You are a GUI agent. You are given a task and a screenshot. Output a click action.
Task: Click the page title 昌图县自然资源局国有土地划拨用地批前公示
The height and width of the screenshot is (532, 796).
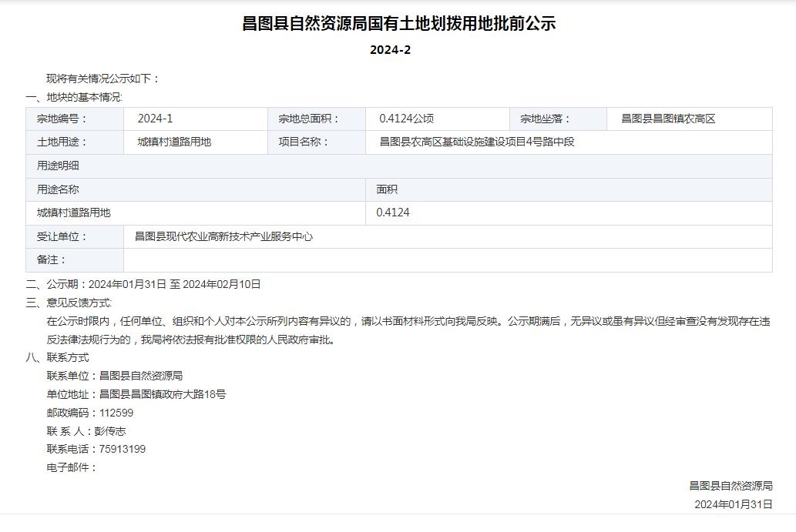tap(399, 23)
